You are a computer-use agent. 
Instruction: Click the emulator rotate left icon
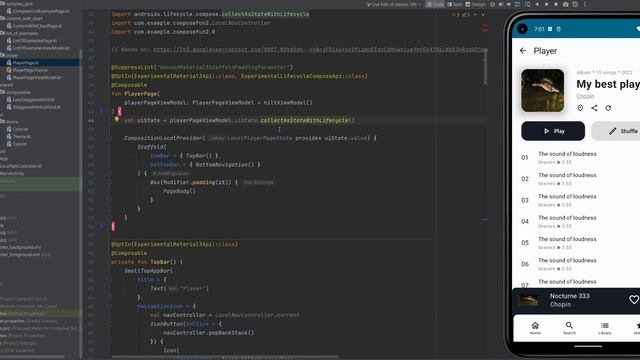coord(518,4)
